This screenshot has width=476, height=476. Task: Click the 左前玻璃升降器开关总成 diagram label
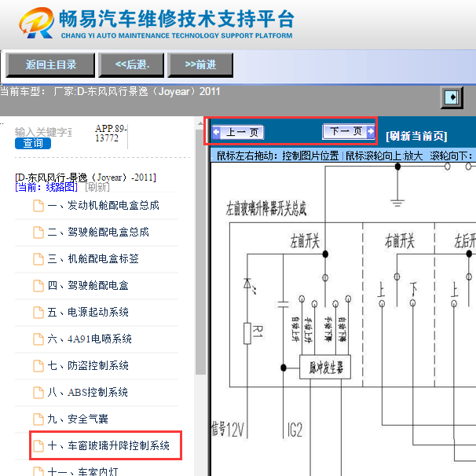point(265,208)
